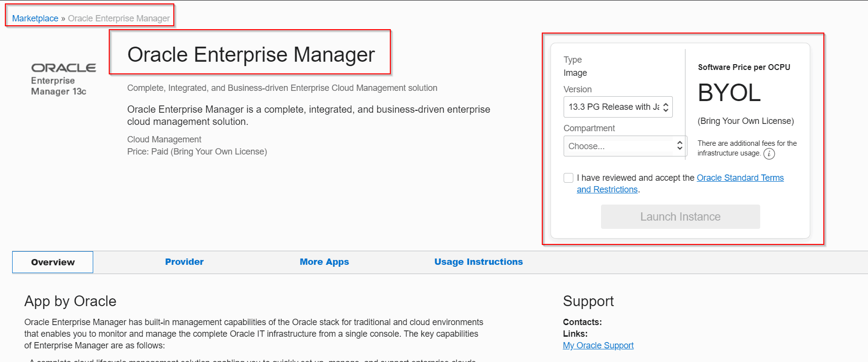
Task: Click the BYOL price text
Action: (729, 93)
